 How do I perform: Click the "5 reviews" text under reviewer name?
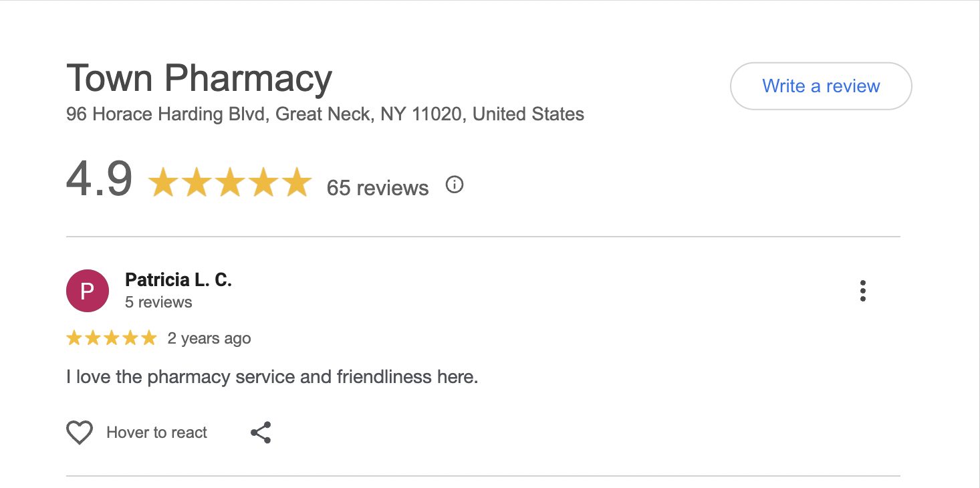point(158,302)
